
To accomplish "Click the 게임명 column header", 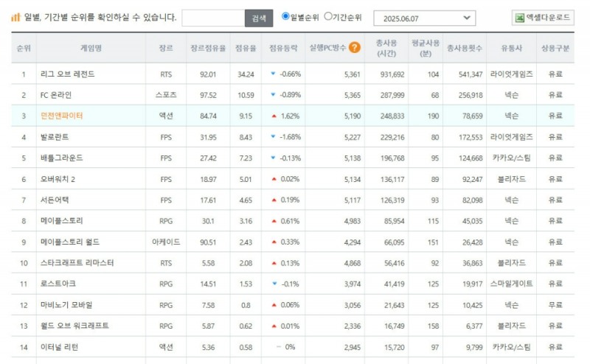I will coord(91,48).
